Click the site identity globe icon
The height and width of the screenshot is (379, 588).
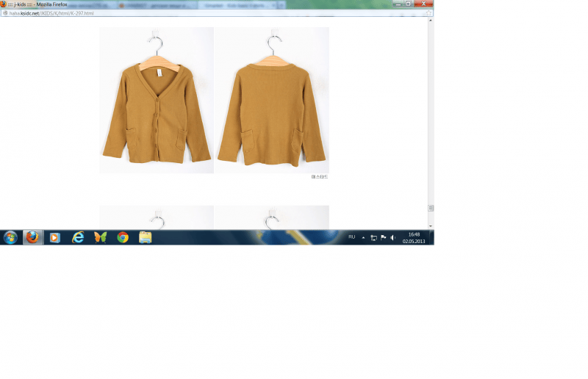pyautogui.click(x=5, y=13)
